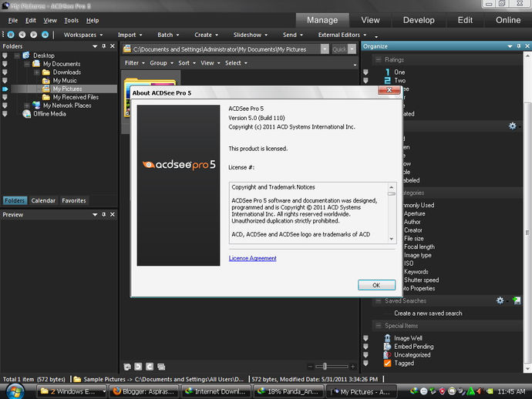Viewport: 532px width, 399px height.
Task: Toggle Easy-Select marker beside Downloads
Action: [5, 72]
